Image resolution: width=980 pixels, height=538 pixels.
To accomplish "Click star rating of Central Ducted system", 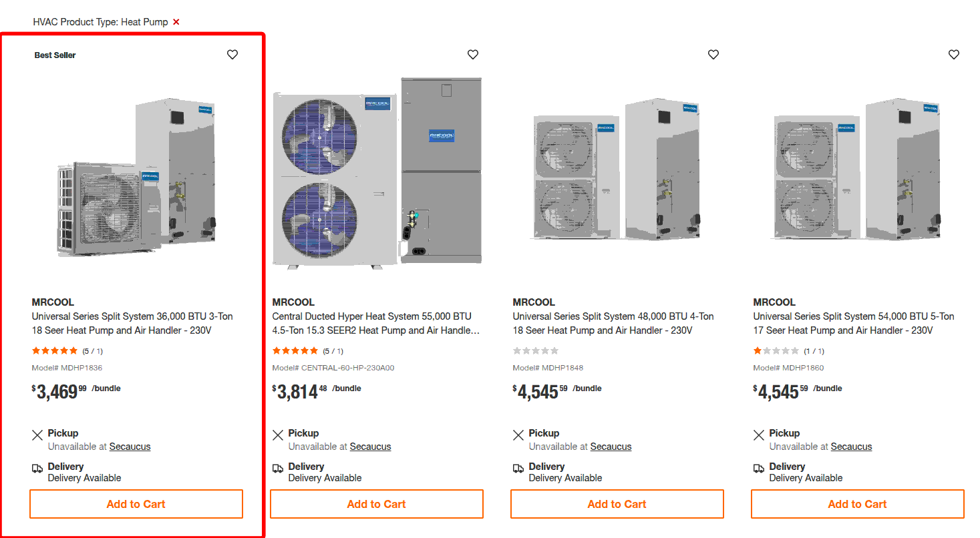I will coord(295,351).
